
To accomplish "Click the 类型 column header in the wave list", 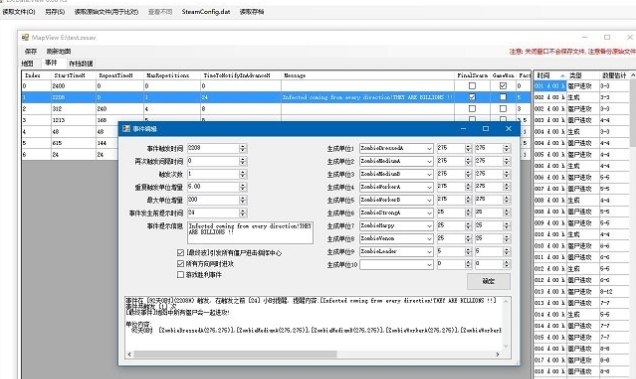I will coord(583,75).
